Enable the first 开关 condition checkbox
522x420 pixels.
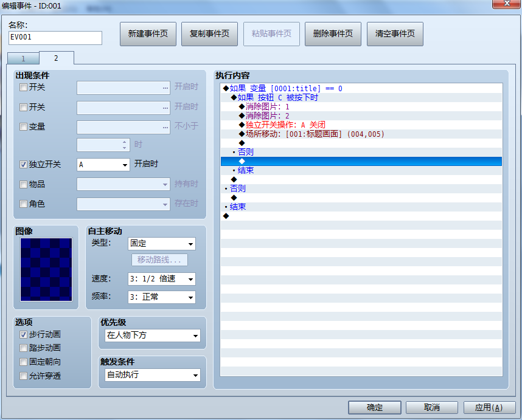coord(23,88)
